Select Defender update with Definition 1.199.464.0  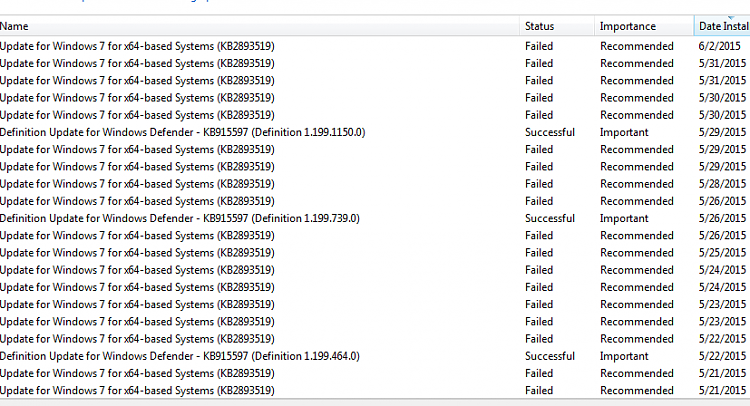coord(179,356)
